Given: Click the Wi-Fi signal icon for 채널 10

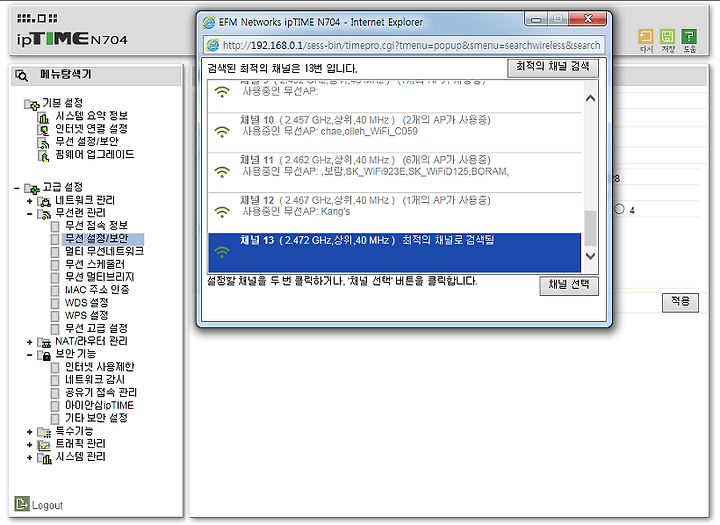Looking at the screenshot, I should [222, 132].
